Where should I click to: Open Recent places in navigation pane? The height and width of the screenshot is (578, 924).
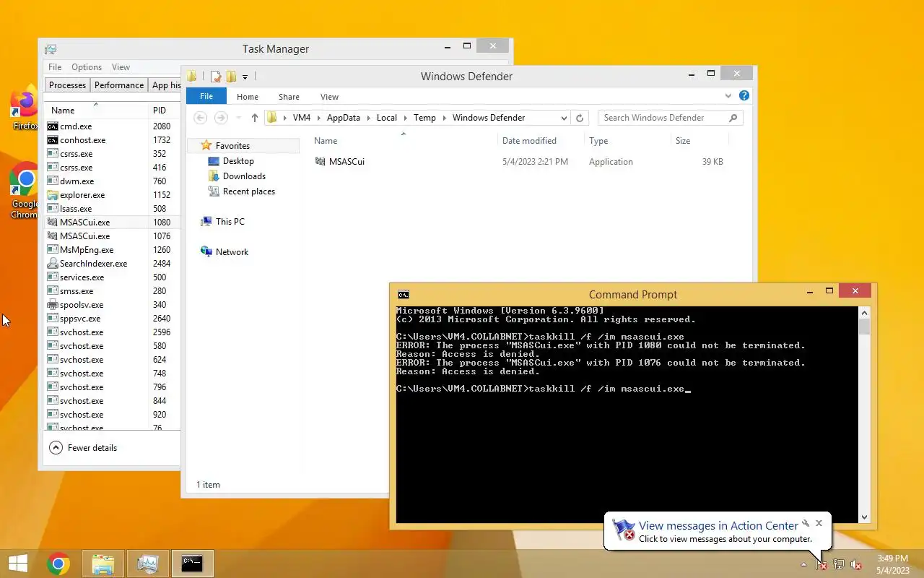point(249,191)
